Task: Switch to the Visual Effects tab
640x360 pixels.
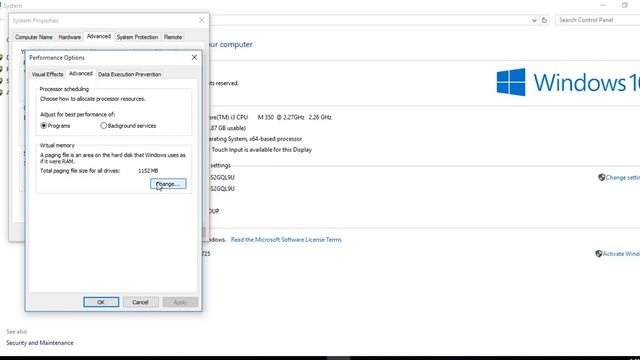Action: (x=47, y=74)
